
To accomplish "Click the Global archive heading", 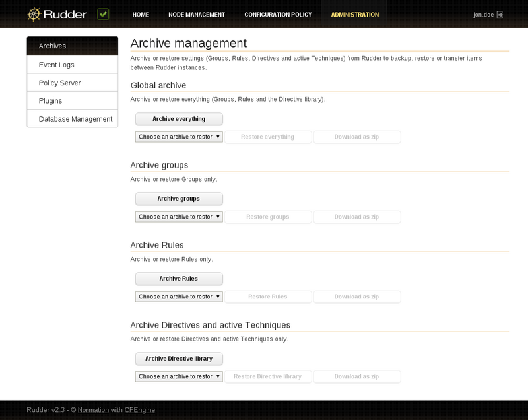I will click(158, 85).
